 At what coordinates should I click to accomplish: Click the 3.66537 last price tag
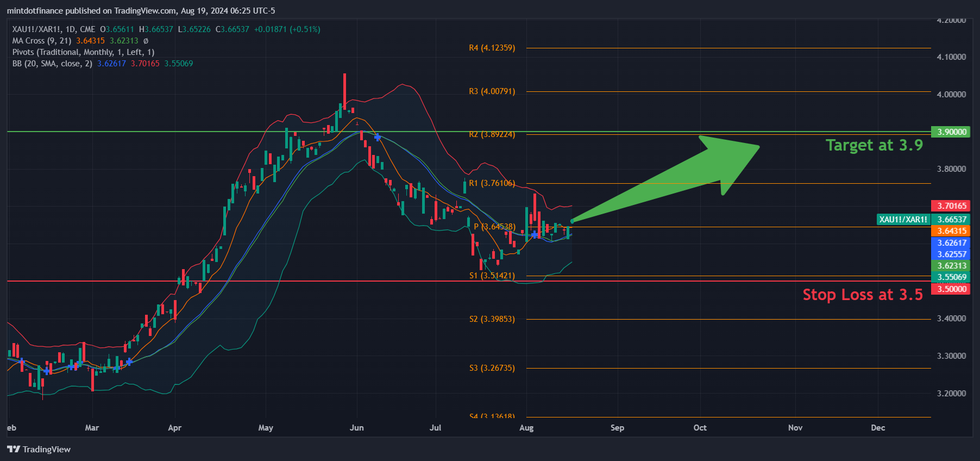tap(951, 220)
